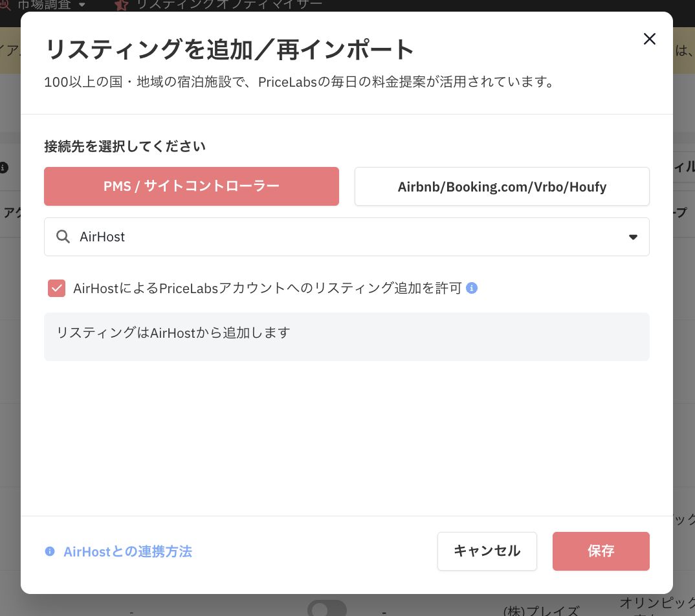This screenshot has width=695, height=616.
Task: Click the star icon in the background nav
Action: tap(121, 5)
